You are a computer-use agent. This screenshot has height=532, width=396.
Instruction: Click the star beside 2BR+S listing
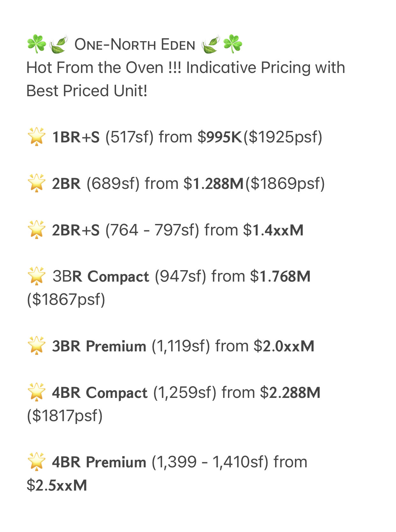(36, 230)
